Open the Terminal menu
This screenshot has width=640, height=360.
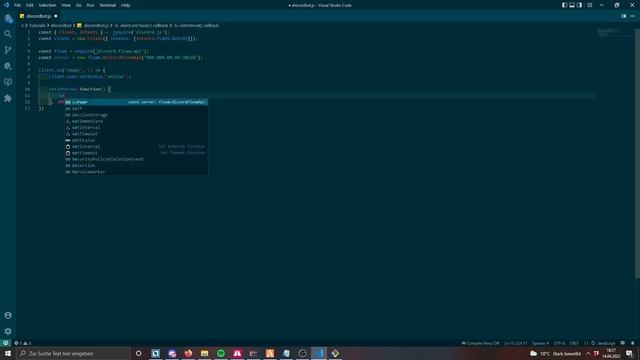[108, 5]
